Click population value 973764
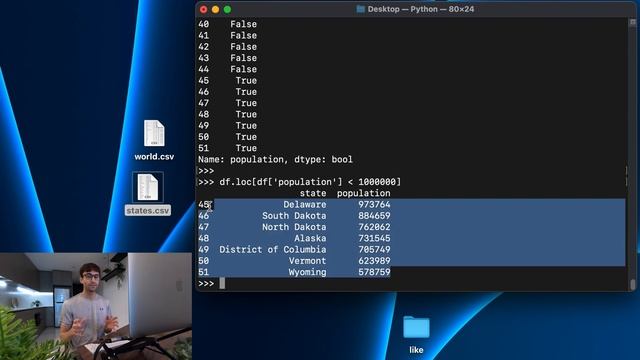 click(x=374, y=204)
